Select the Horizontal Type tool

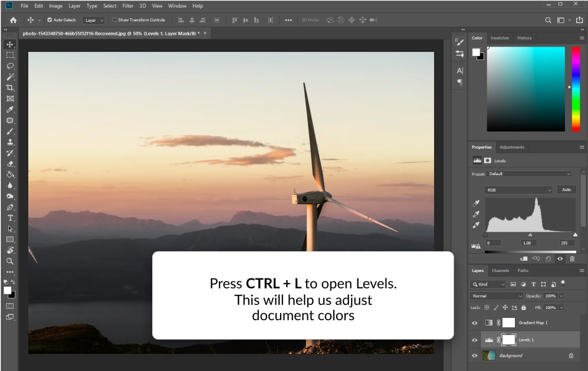pos(10,218)
